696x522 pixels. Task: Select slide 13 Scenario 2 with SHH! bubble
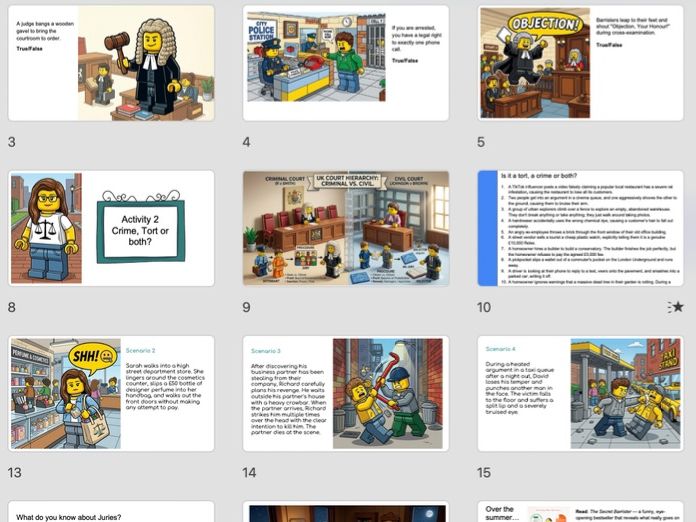point(111,393)
